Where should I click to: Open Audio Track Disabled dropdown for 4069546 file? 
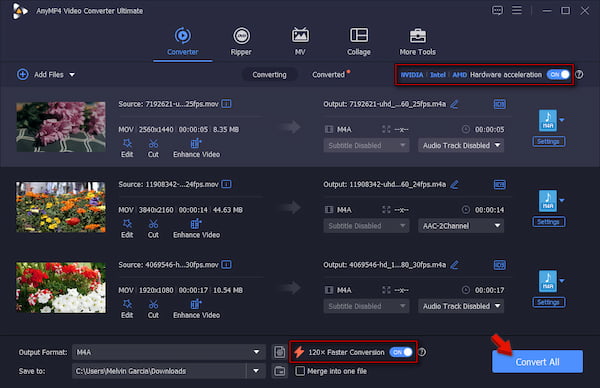coord(461,306)
